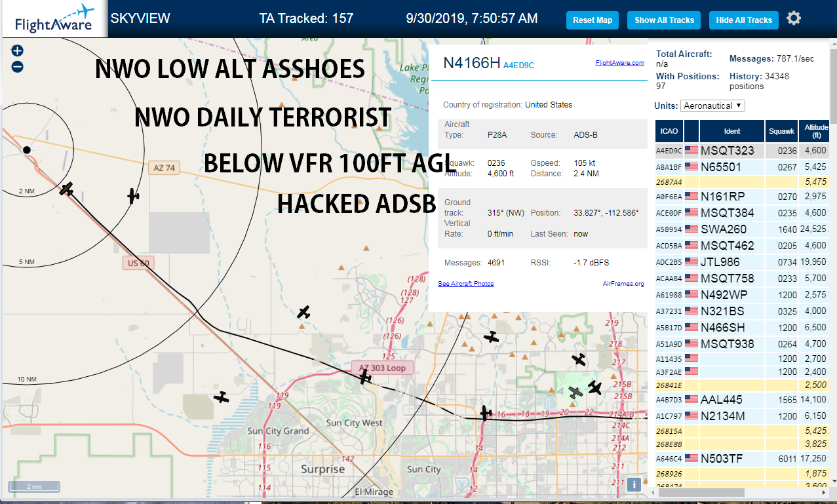Screen dimensions: 837x504
Task: Open the settings gear menu
Action: [x=794, y=18]
